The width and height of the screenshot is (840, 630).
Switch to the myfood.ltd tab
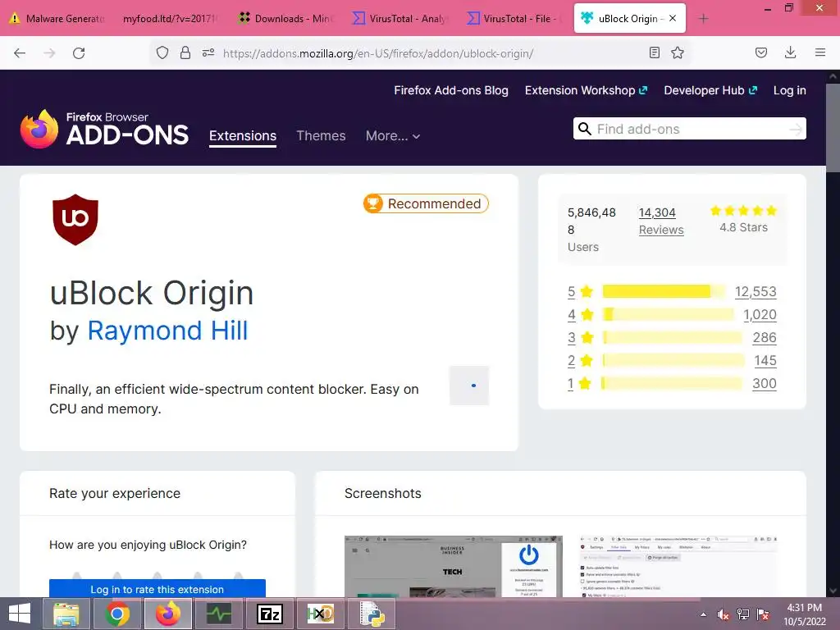click(x=169, y=19)
